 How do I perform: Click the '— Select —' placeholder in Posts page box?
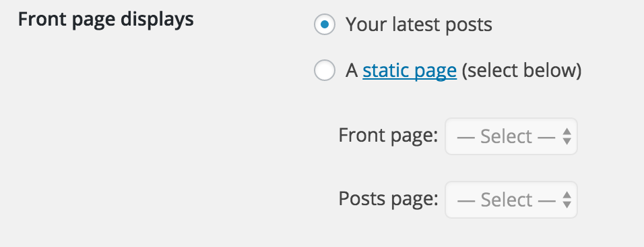coord(507,200)
